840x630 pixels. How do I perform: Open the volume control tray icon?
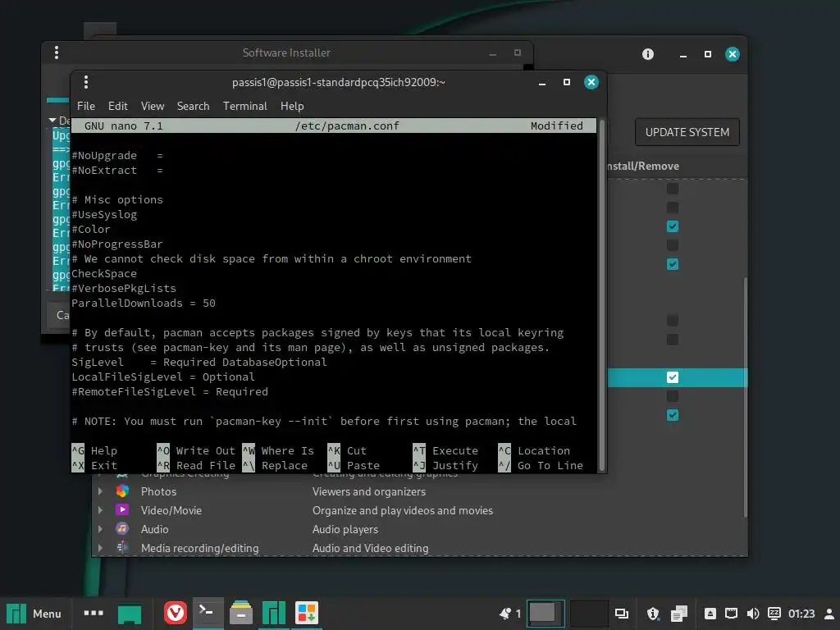click(x=753, y=614)
